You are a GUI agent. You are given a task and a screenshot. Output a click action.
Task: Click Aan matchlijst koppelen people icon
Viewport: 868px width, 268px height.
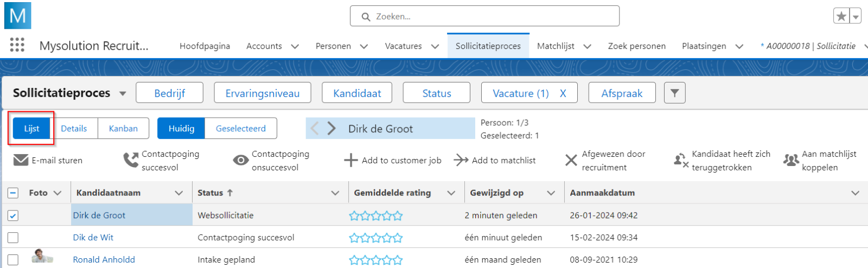[x=791, y=160]
